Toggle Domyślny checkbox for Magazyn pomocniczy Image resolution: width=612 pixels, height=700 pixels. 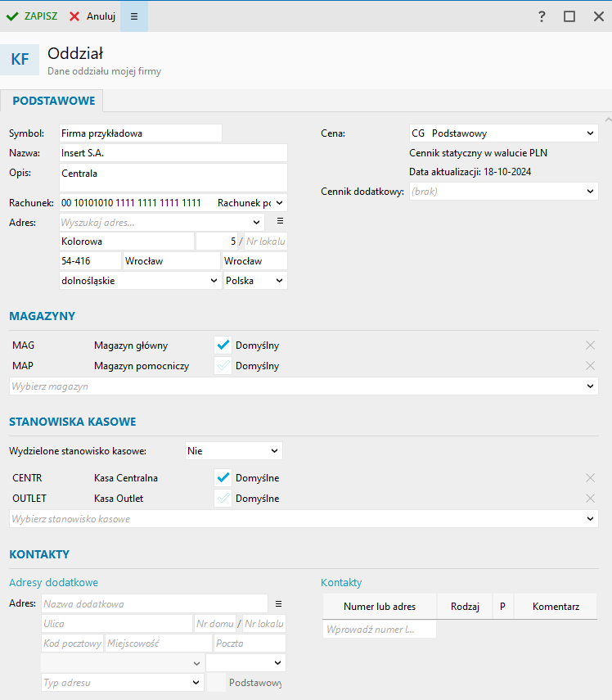click(x=223, y=366)
